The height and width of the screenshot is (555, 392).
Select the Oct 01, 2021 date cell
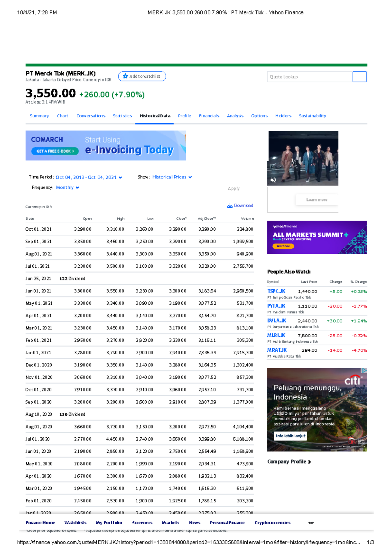pyautogui.click(x=39, y=229)
